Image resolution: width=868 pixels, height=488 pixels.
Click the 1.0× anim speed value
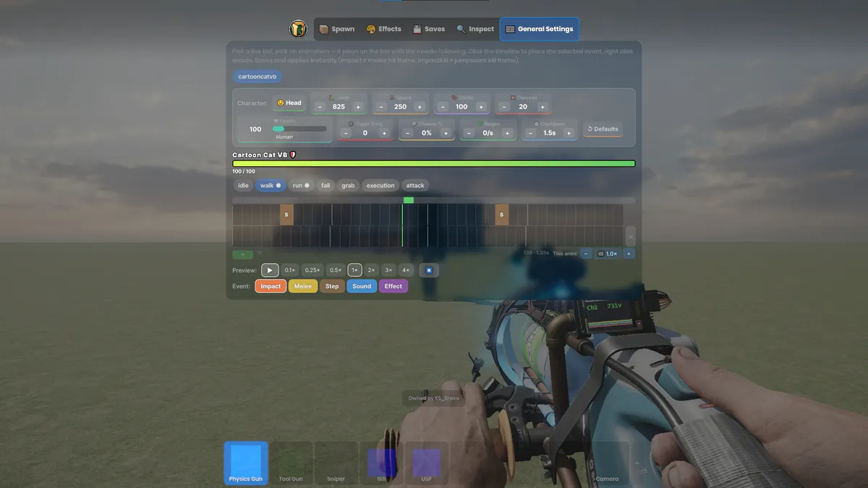tap(608, 254)
